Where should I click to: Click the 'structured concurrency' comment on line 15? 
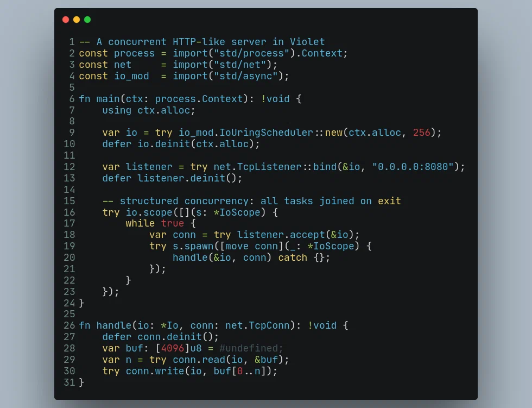point(252,201)
